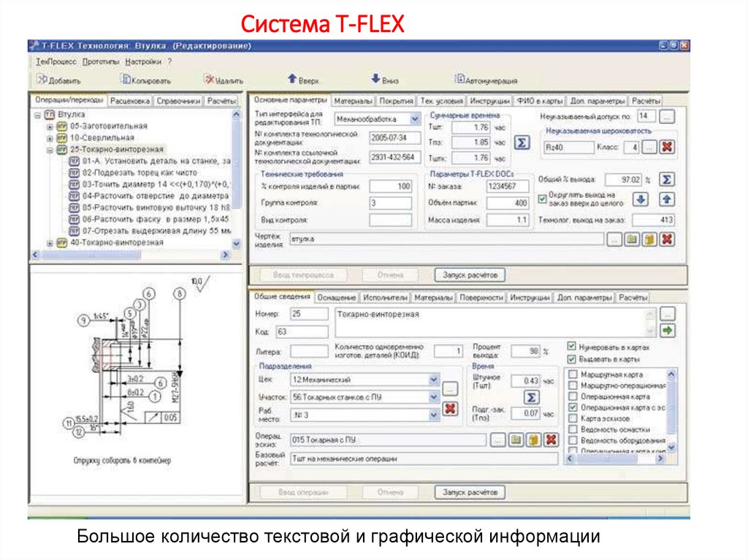Switch to the Расцеховка tab
The width and height of the screenshot is (748, 560).
point(130,101)
